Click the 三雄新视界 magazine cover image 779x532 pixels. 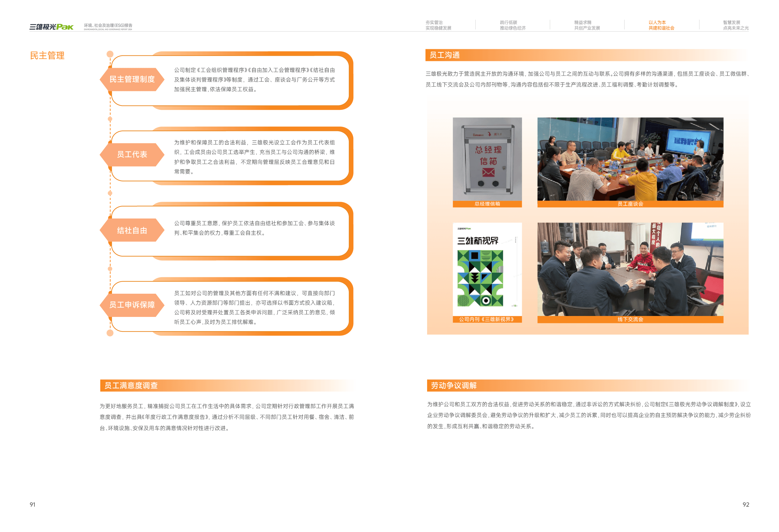coord(487,269)
